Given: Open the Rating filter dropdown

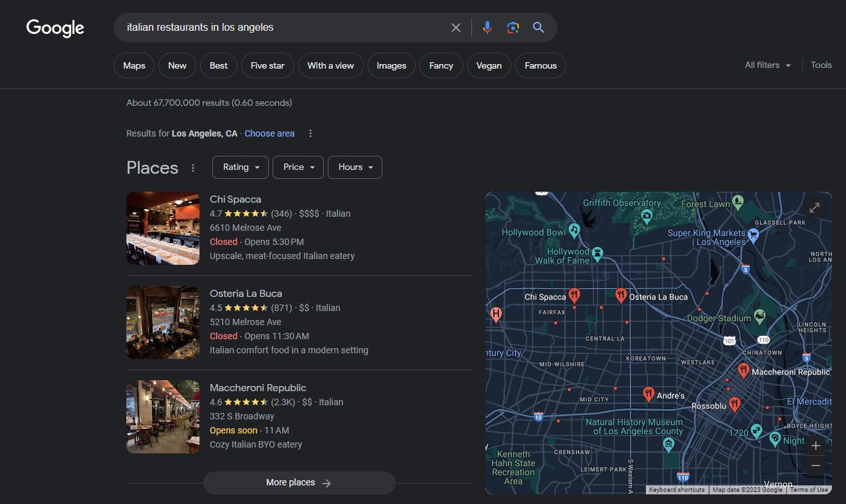Looking at the screenshot, I should (x=241, y=167).
